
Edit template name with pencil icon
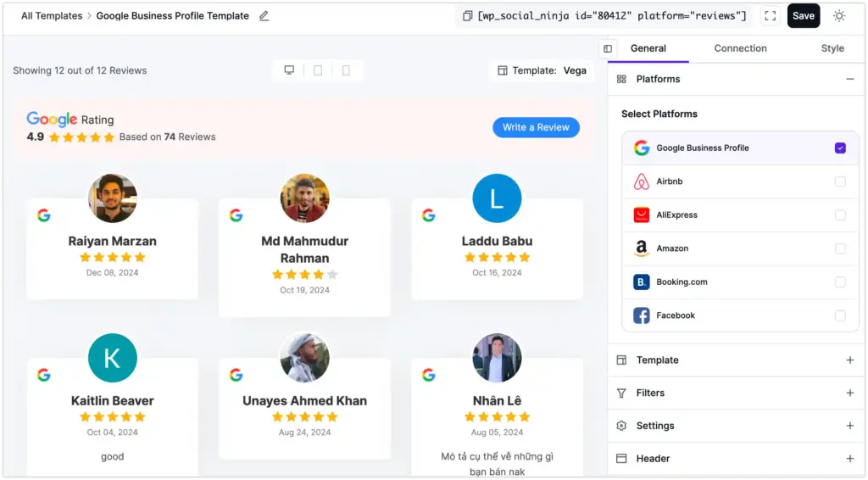[x=264, y=16]
